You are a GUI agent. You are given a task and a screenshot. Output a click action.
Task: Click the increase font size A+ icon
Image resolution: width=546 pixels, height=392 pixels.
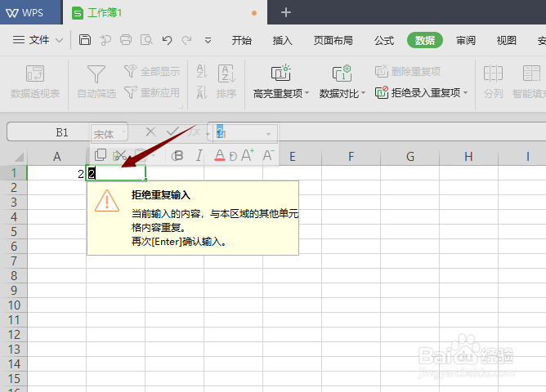tap(247, 155)
